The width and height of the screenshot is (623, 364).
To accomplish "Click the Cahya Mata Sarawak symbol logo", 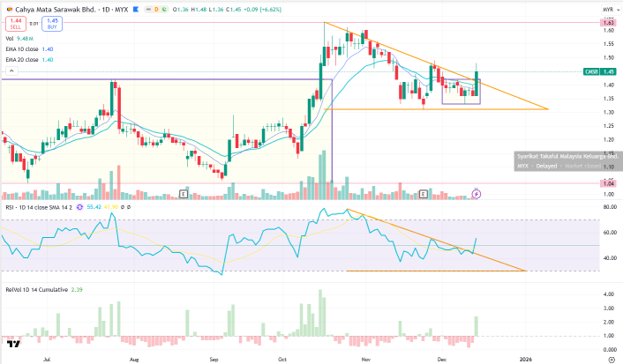I will tap(10, 9).
